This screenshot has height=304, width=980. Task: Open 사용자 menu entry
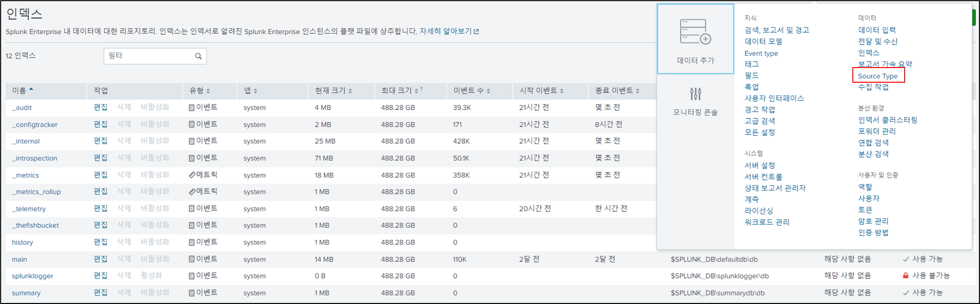point(869,198)
